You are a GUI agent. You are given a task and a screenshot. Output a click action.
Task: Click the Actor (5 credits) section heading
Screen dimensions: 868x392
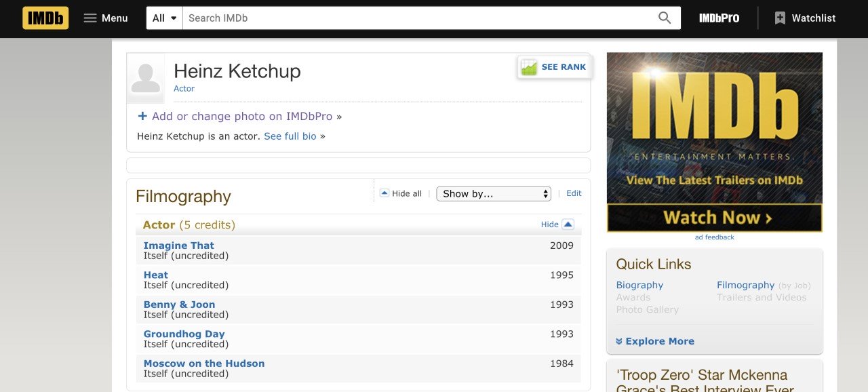pyautogui.click(x=189, y=225)
